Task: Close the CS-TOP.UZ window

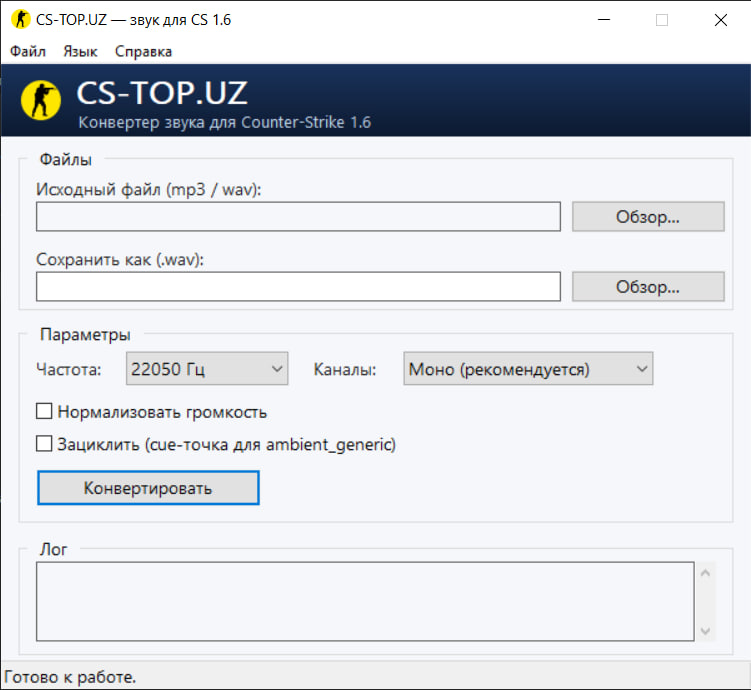Action: (x=720, y=20)
